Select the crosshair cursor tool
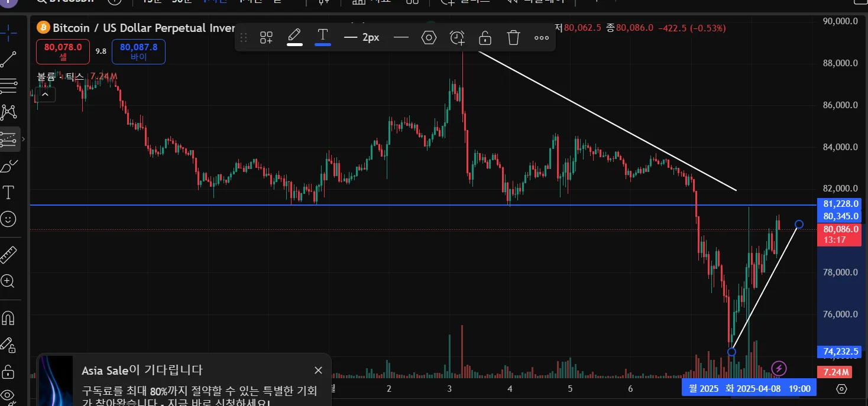Screen dimensions: 868x406 click(x=8, y=34)
